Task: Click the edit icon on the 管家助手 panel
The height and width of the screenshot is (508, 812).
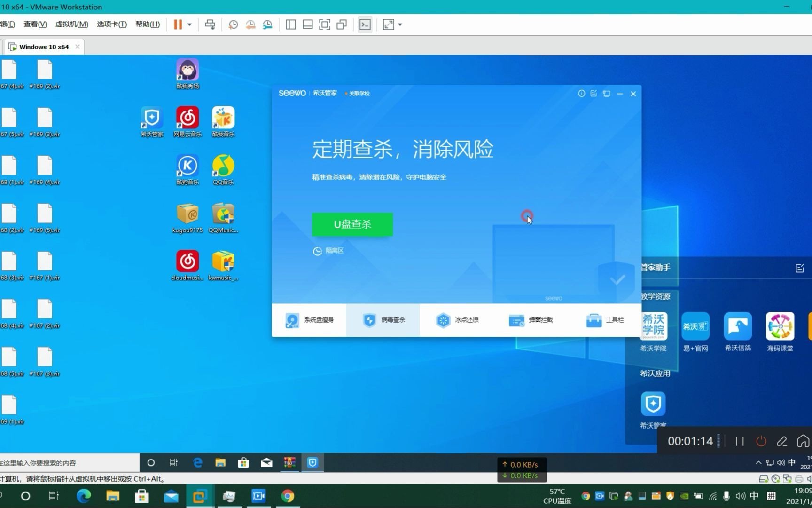Action: pos(800,268)
